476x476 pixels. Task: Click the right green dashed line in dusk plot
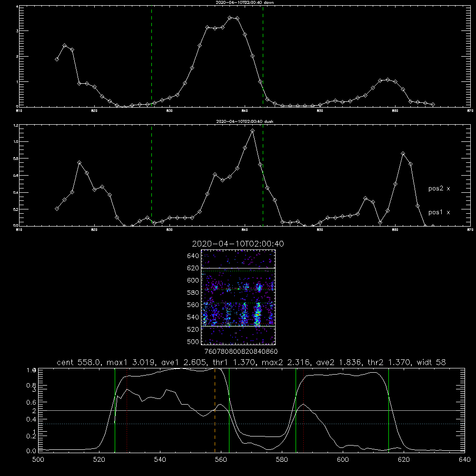tap(263, 175)
